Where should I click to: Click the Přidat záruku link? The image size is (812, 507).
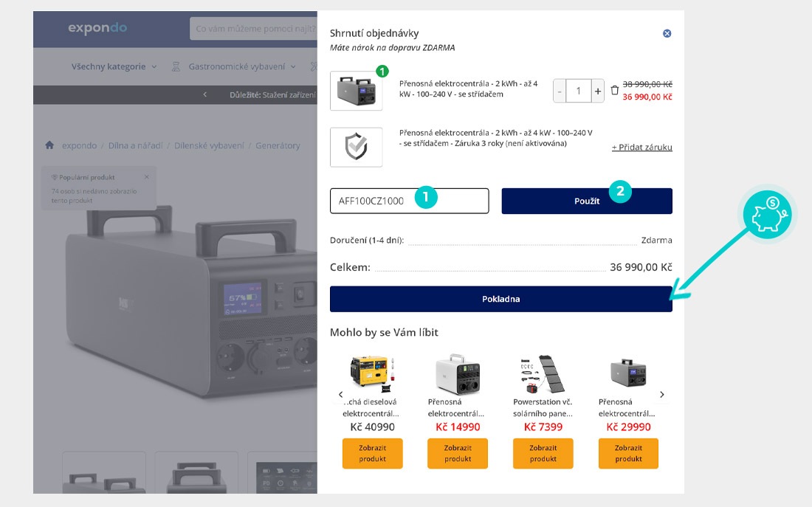click(x=641, y=148)
